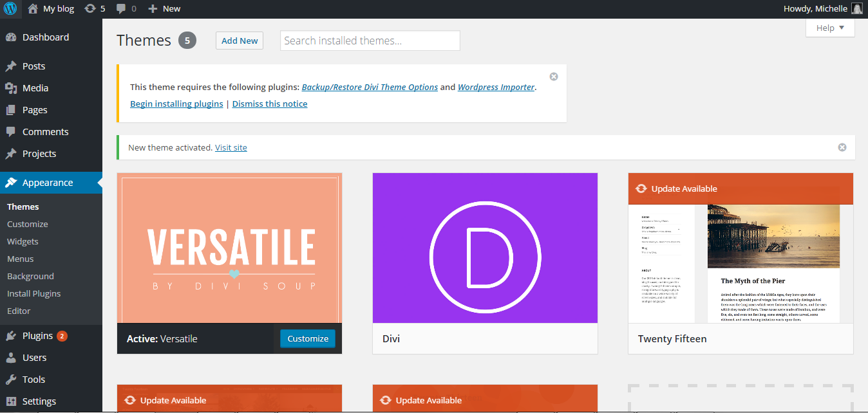Click the Media icon in sidebar

pyautogui.click(x=11, y=88)
